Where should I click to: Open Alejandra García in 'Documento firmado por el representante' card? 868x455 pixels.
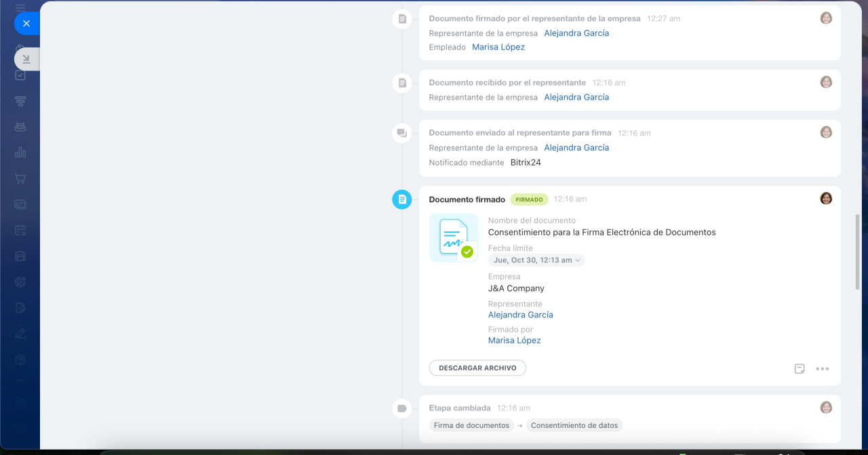(576, 33)
